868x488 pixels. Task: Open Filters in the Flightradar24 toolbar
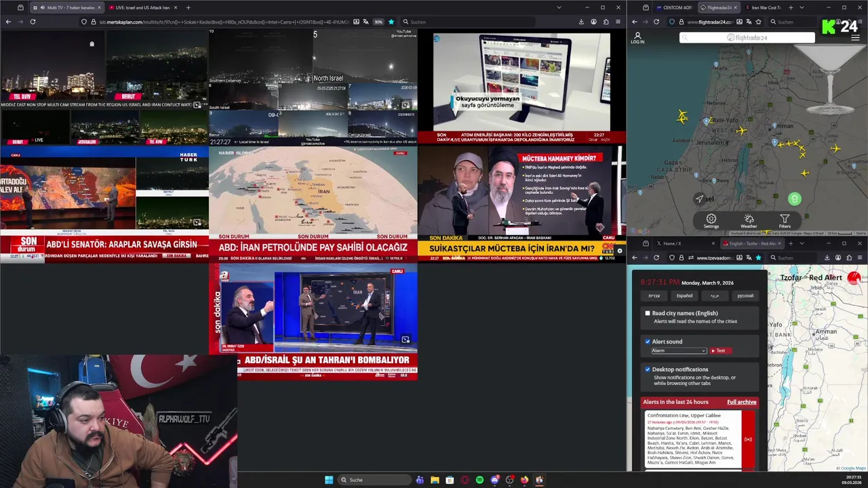[x=785, y=221]
